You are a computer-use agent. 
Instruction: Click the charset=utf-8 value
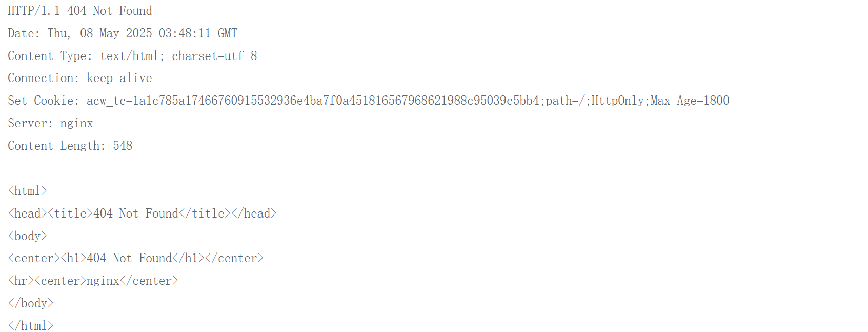(214, 56)
